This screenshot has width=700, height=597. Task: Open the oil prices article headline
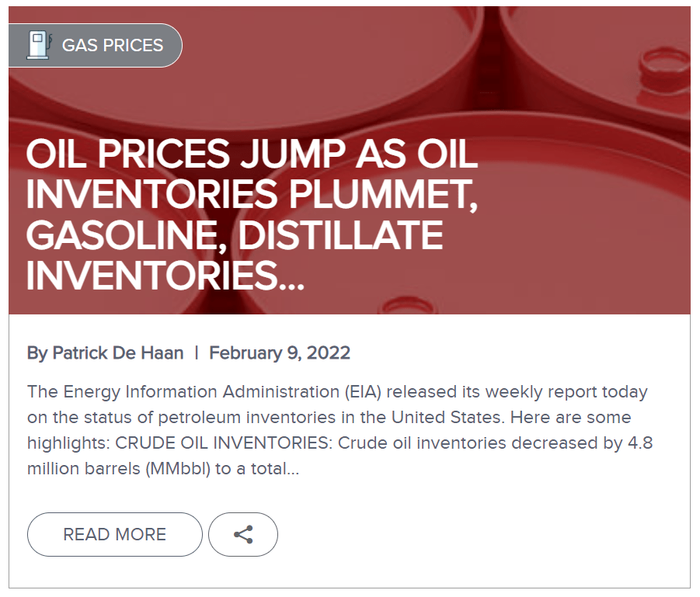click(x=252, y=216)
